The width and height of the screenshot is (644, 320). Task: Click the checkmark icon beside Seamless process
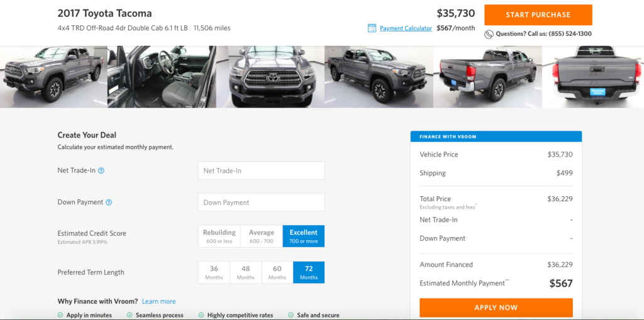(130, 315)
